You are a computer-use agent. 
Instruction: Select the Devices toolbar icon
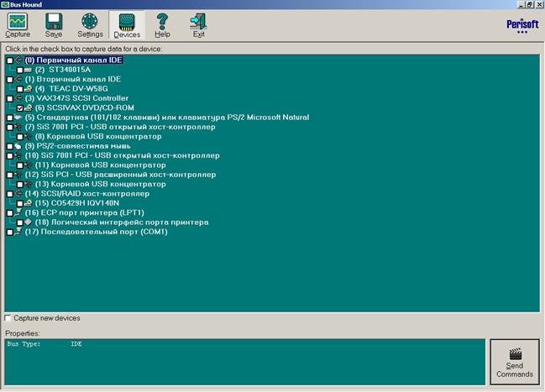click(127, 25)
